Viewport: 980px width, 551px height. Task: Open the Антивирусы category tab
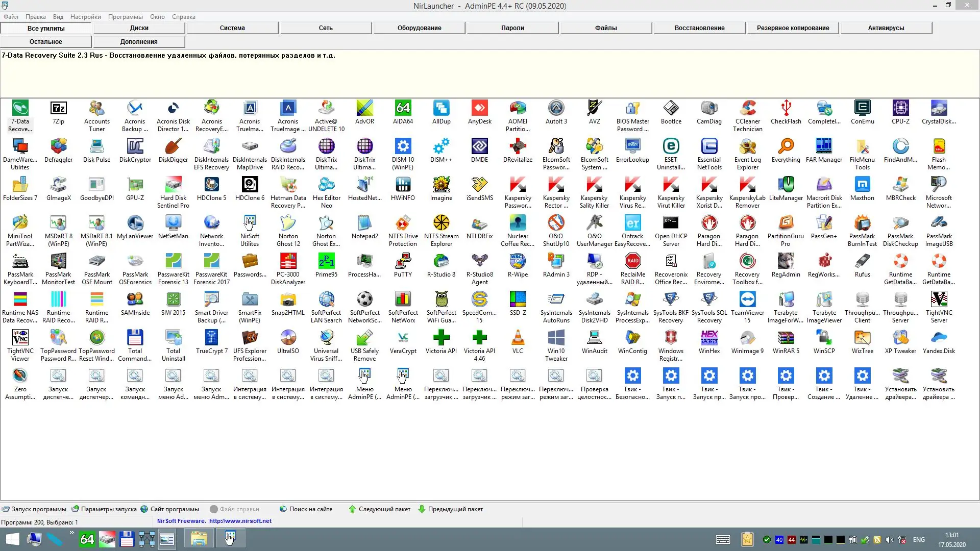pyautogui.click(x=886, y=28)
